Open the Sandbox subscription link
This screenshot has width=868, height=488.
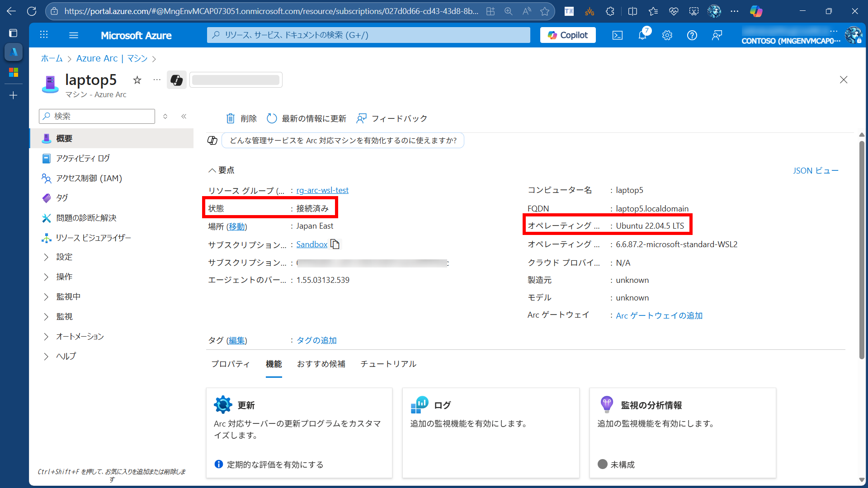click(x=312, y=244)
